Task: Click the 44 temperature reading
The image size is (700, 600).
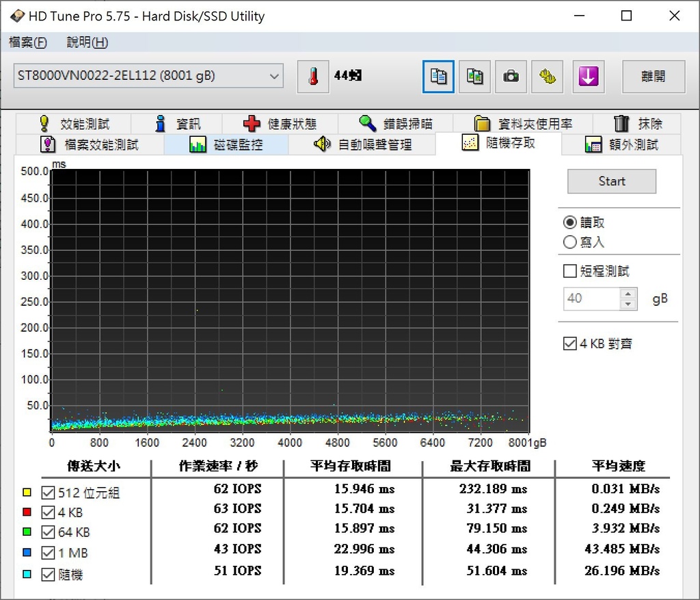Action: click(348, 75)
